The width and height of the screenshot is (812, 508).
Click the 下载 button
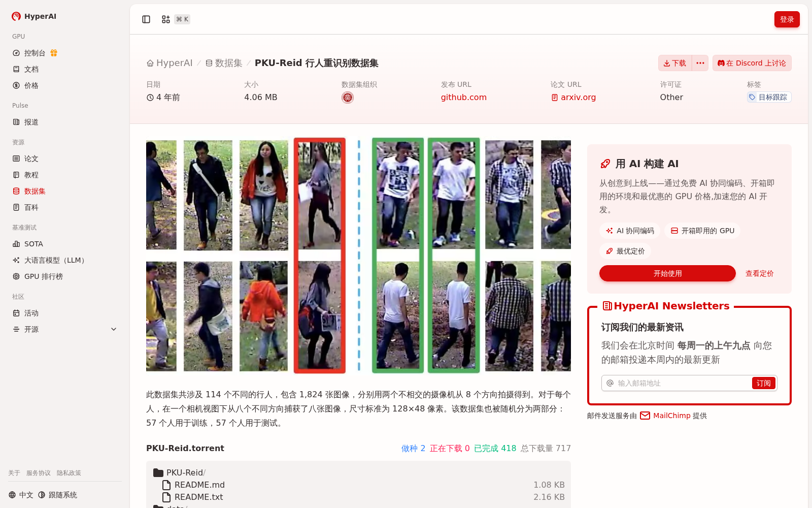[x=675, y=63]
